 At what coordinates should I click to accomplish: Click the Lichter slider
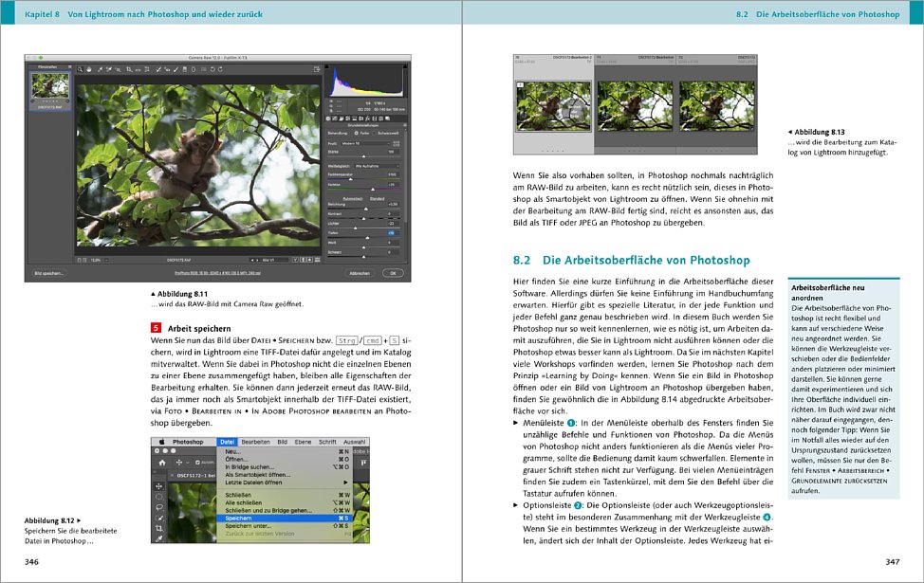364,228
